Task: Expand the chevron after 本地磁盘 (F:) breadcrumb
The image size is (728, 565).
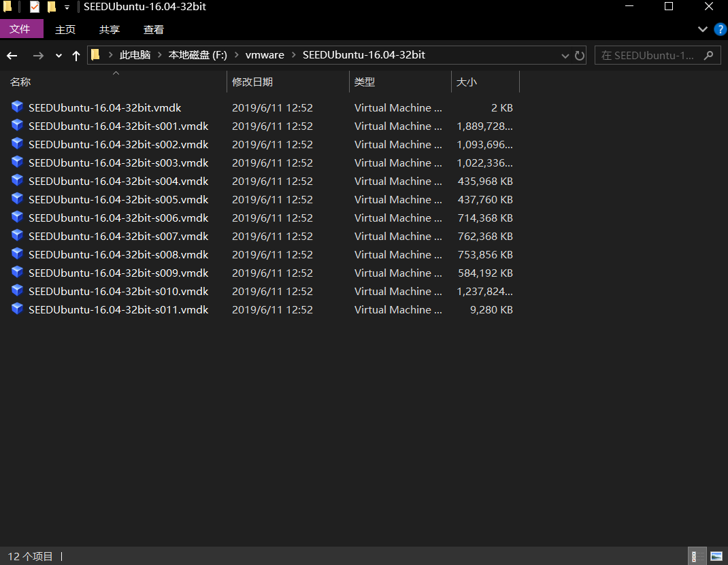Action: 236,55
